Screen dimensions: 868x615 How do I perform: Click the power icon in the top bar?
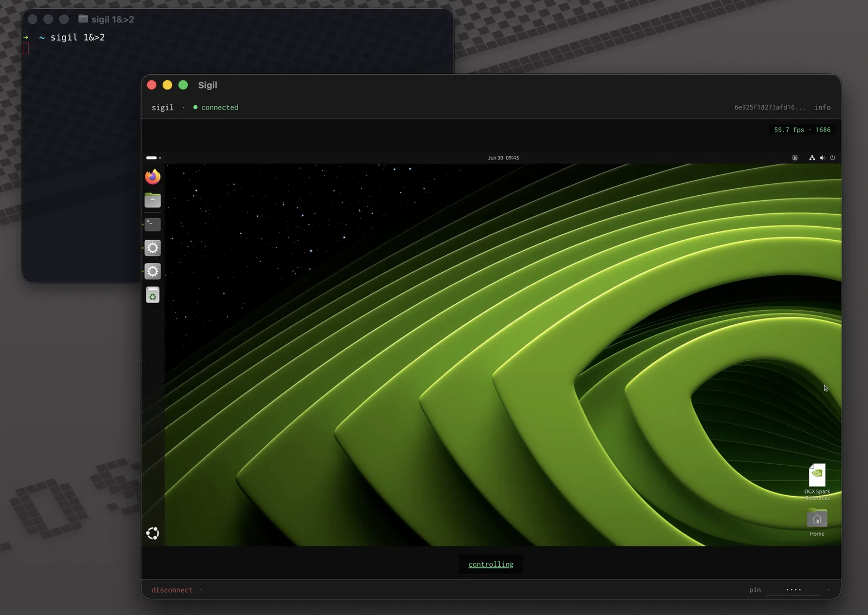(833, 158)
